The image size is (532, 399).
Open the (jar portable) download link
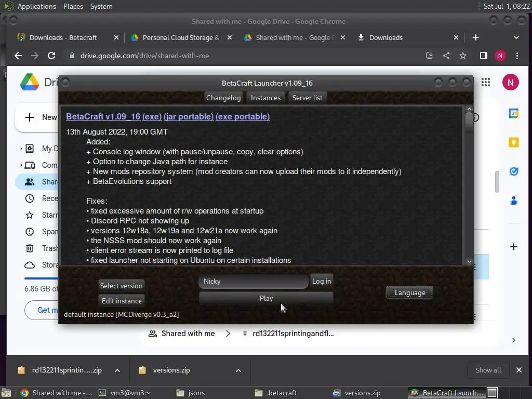pyautogui.click(x=189, y=116)
